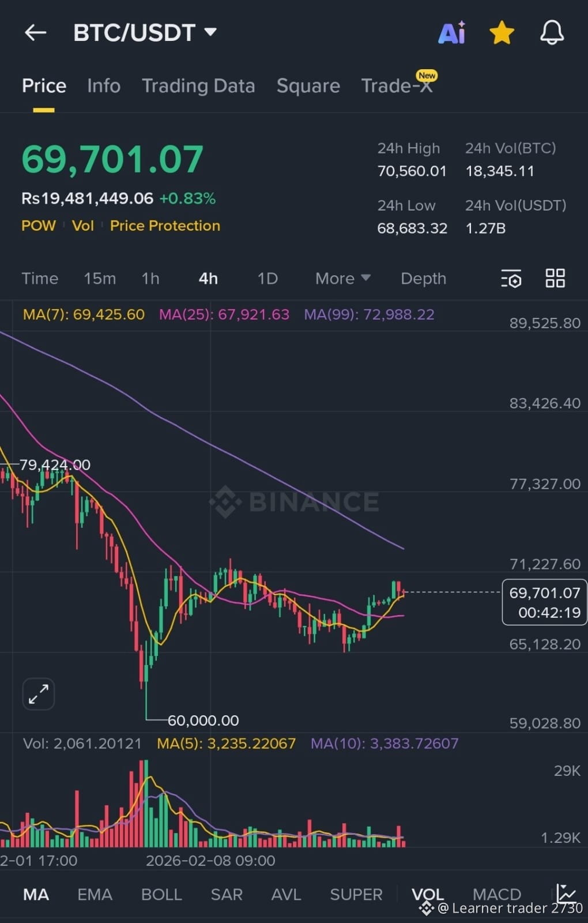Open price alert bell icon
588x923 pixels.
tap(552, 33)
